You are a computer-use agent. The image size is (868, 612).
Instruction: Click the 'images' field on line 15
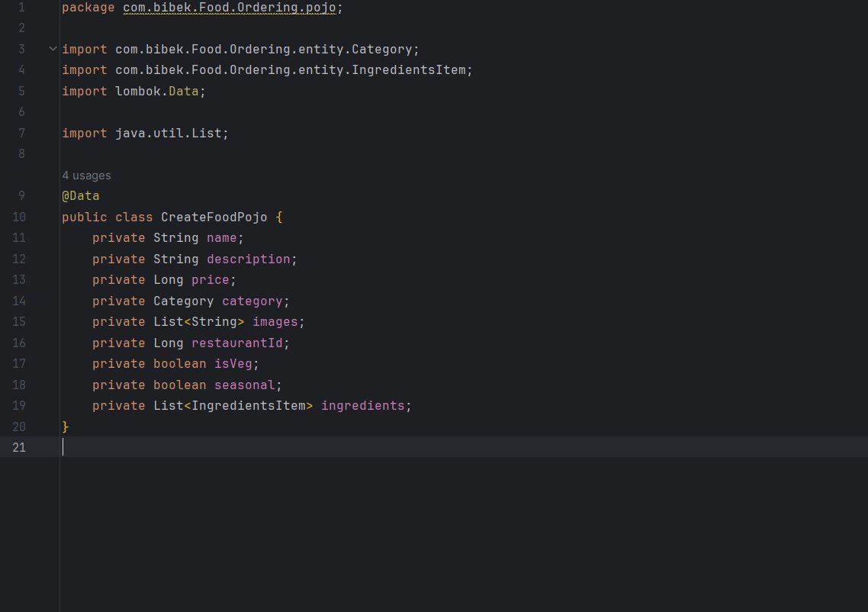tap(275, 322)
